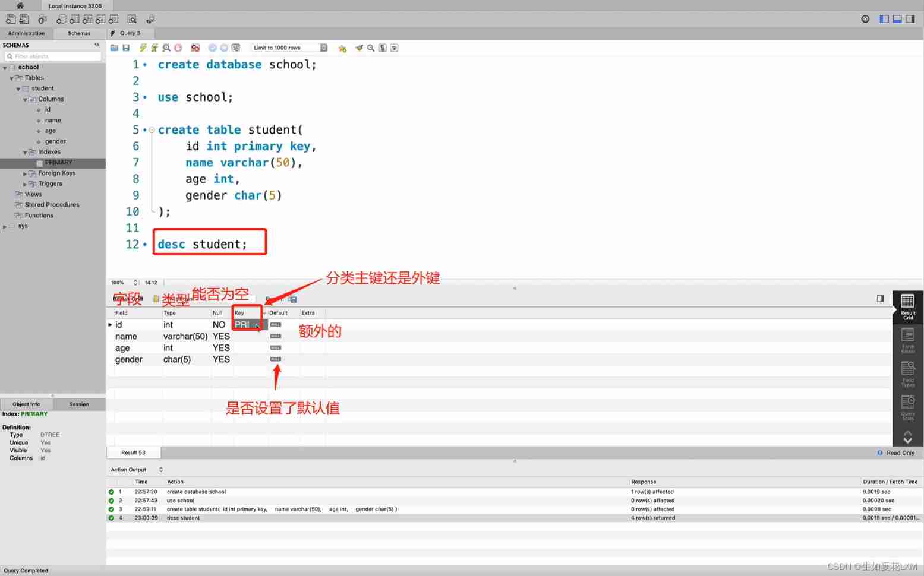Click the reconnect to DBMS icon
924x576 pixels.
click(150, 19)
